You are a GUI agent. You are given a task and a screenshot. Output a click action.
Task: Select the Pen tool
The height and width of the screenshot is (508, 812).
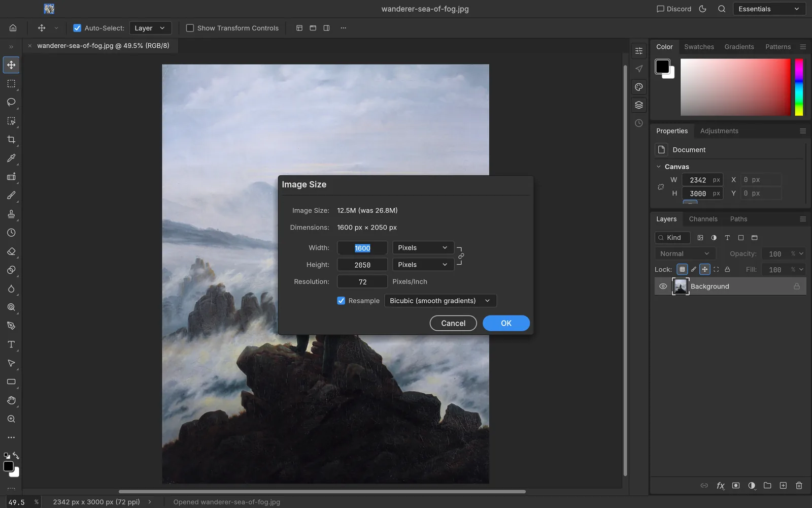[11, 326]
